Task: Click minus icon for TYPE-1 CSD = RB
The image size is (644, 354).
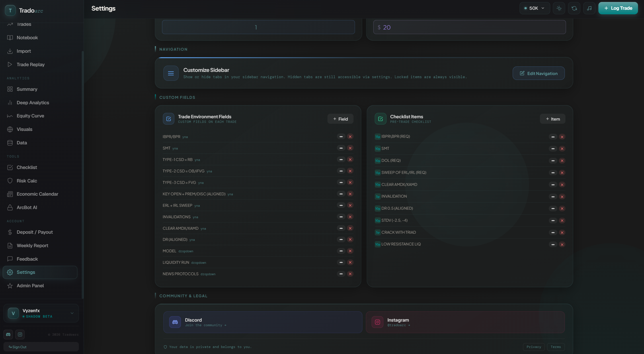Action: tap(341, 160)
